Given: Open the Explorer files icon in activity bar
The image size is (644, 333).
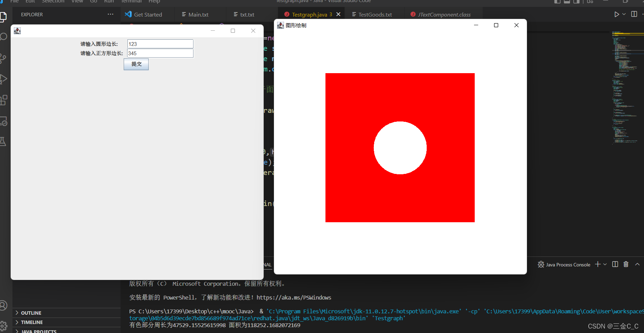Looking at the screenshot, I should 3,16.
